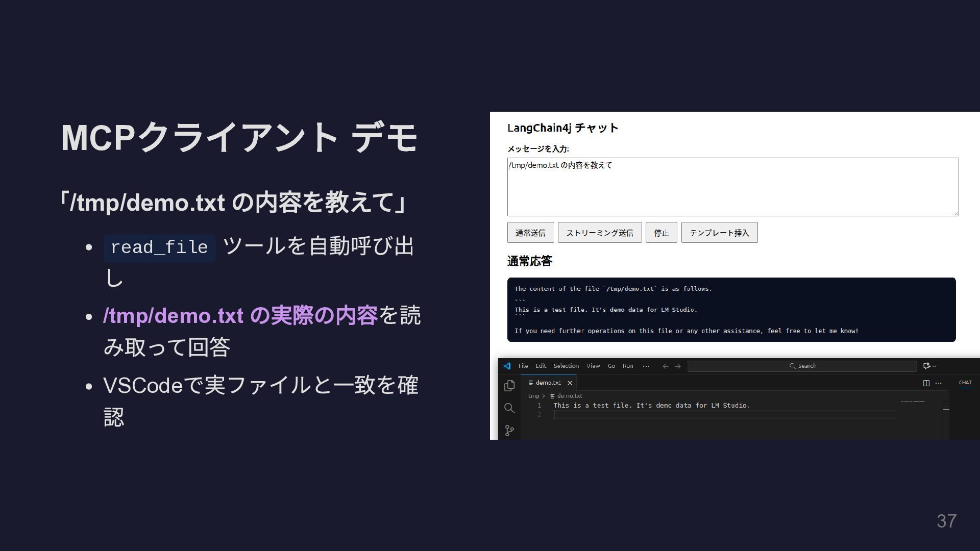The image size is (980, 551).
Task: Open the Selection menu
Action: coord(566,366)
